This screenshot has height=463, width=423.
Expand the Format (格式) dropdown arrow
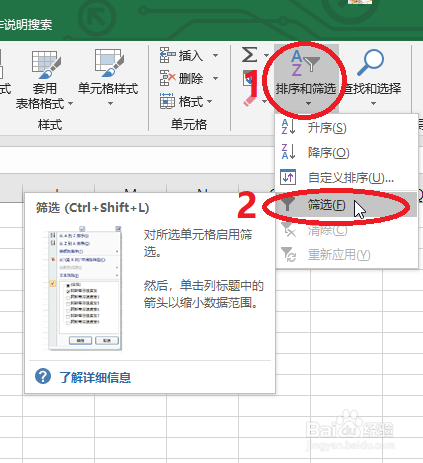point(209,101)
